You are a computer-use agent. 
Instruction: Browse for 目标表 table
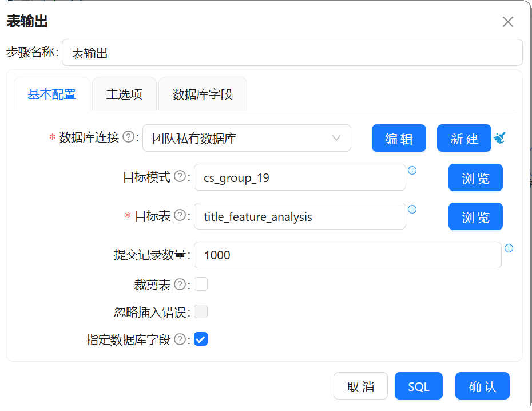click(x=475, y=216)
